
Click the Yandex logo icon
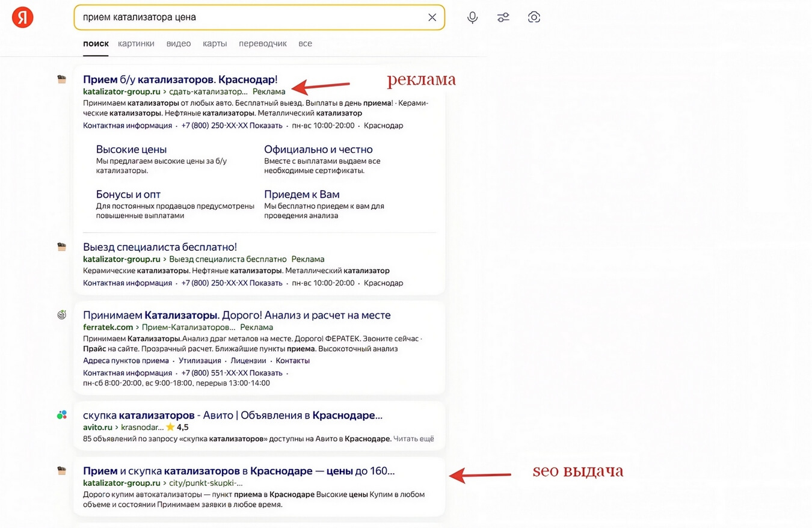point(22,17)
